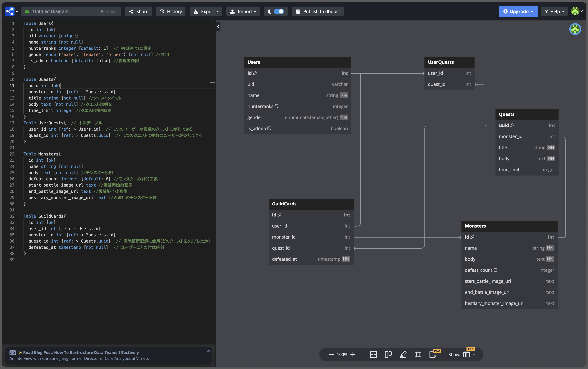Viewport: 588px width, 369px height.
Task: Select the GuildCards table header
Action: coord(311,204)
